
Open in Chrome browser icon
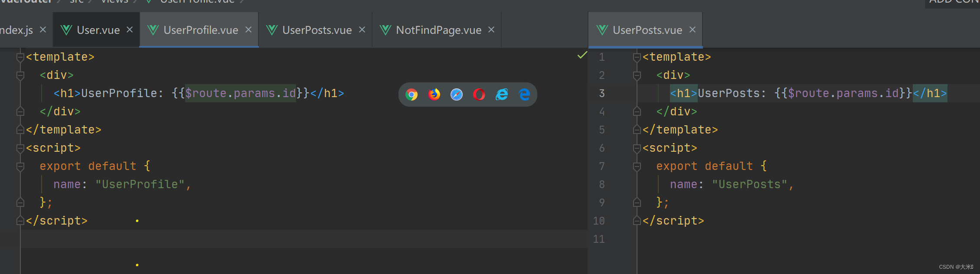point(412,94)
